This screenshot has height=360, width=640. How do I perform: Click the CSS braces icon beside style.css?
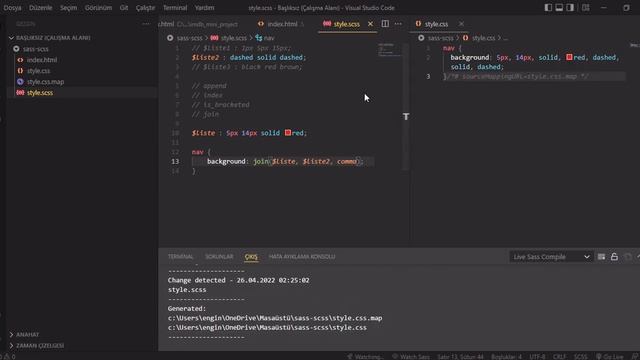click(20, 71)
